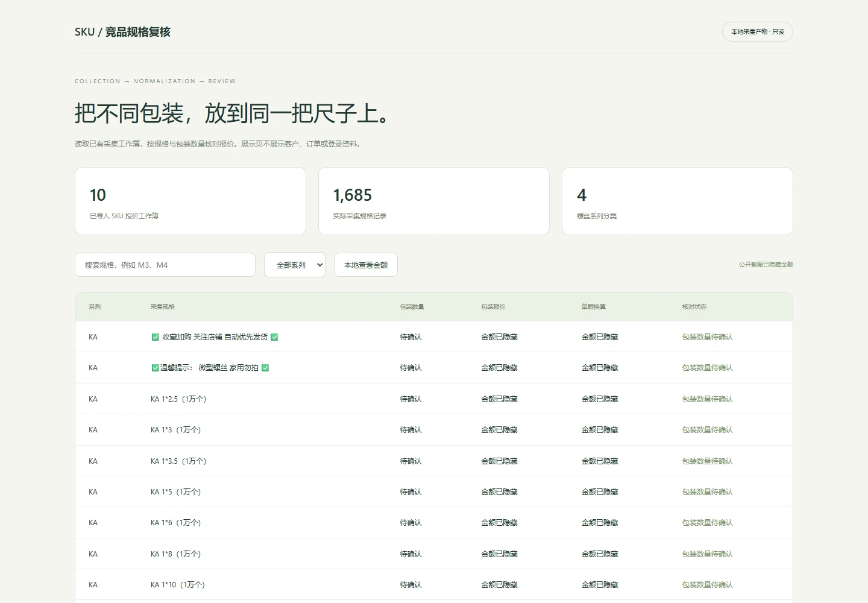Click 包装数量待确认 status in the KA 1*8 row
The height and width of the screenshot is (603, 868).
[x=708, y=554]
